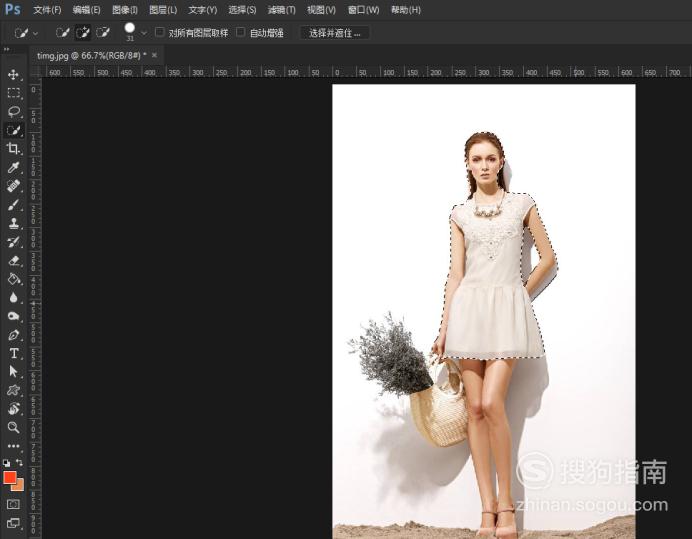Select the Type tool
The width and height of the screenshot is (692, 539).
(x=13, y=353)
